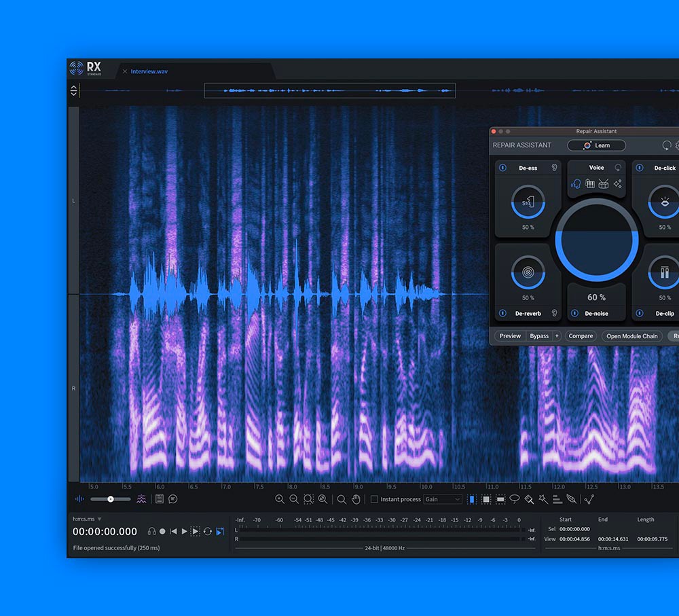Zoom to the selection

[308, 499]
